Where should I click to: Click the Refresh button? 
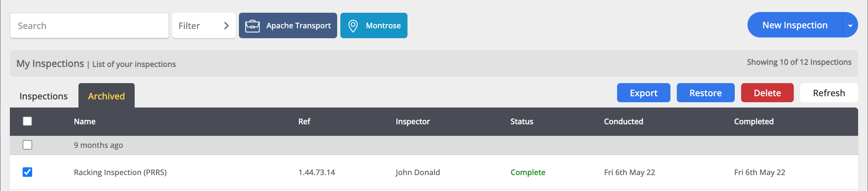point(829,93)
